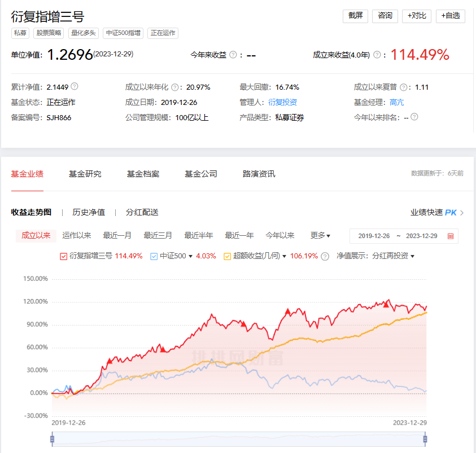476x453 pixels.
Task: Select 今年以来 period
Action: [280, 236]
